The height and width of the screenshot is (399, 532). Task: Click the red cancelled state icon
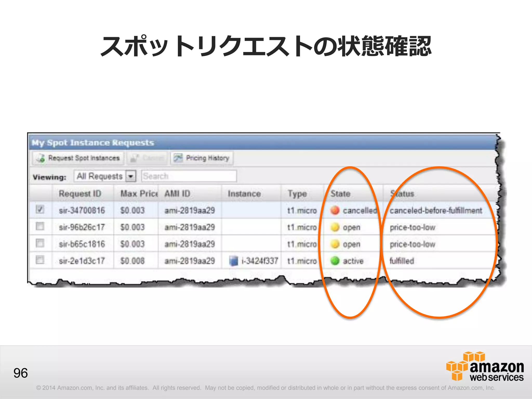[x=335, y=210]
